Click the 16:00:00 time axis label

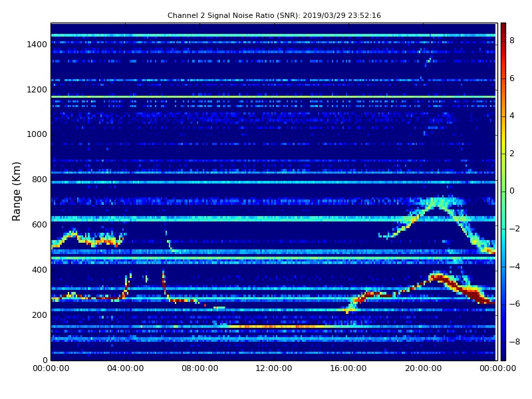tap(348, 368)
